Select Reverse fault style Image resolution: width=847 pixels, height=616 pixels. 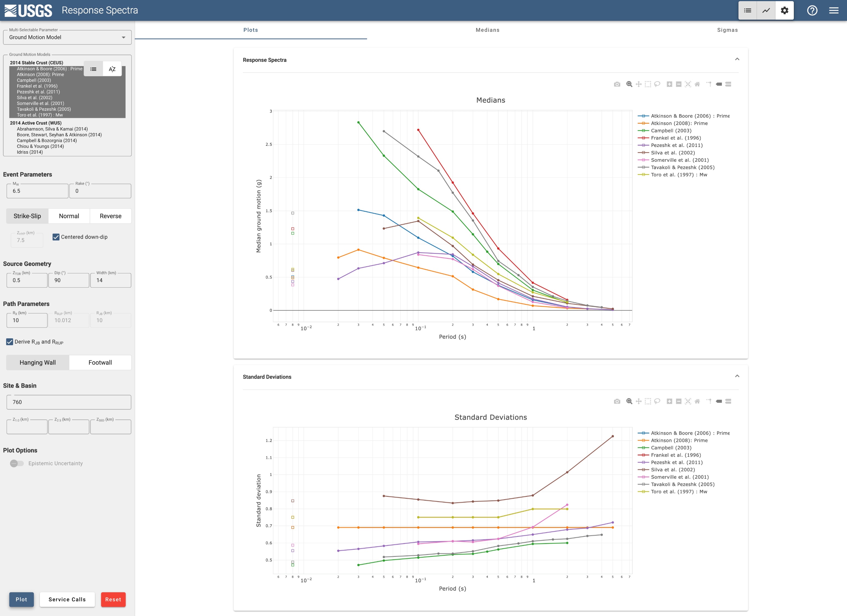tap(110, 216)
